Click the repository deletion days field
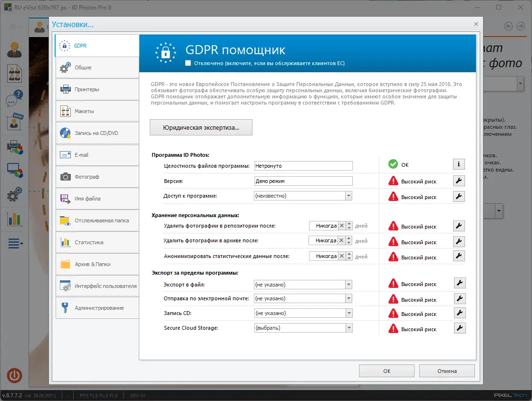The image size is (532, 401). 324,226
